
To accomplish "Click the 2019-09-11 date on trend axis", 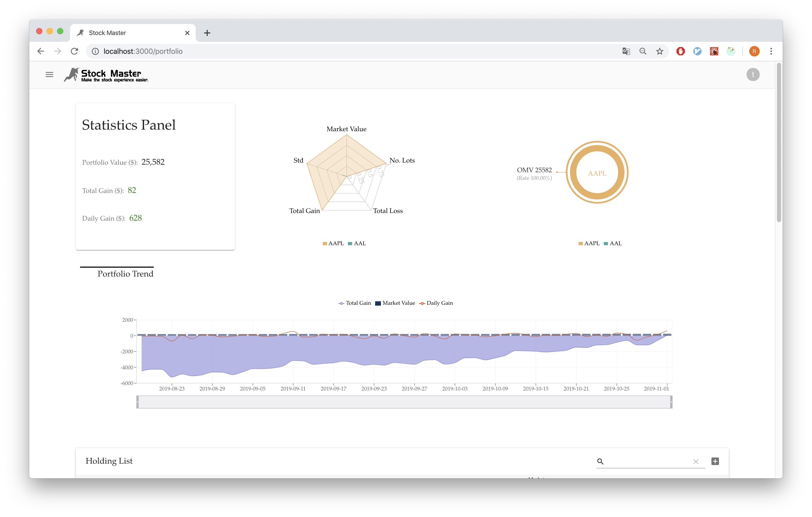I will (x=293, y=389).
